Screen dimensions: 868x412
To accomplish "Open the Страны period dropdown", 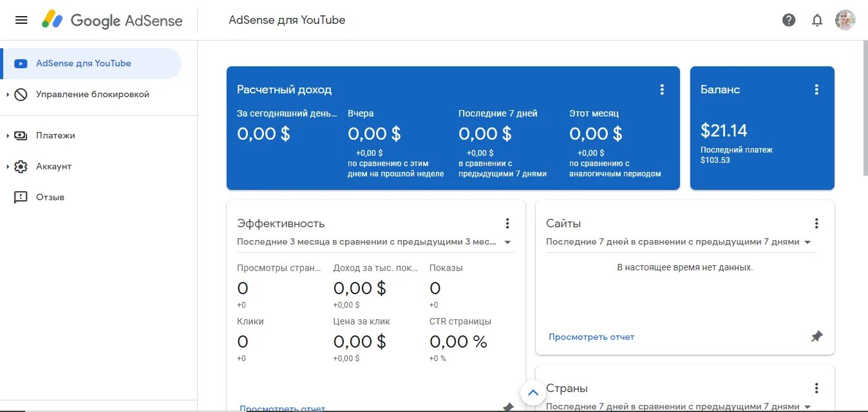I will 679,406.
